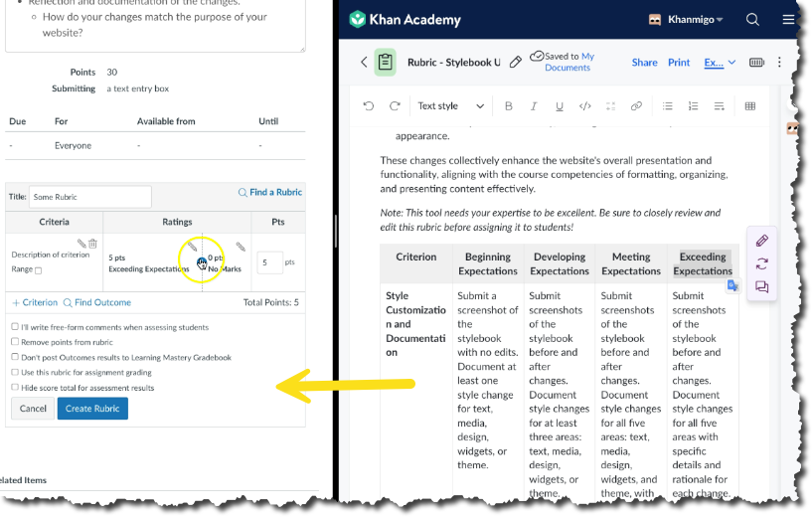Click the Share link
Image resolution: width=812 pixels, height=517 pixels.
tap(644, 63)
